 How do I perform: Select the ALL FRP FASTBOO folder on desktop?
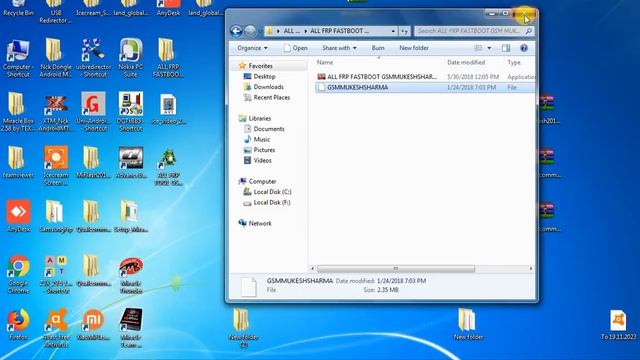[167, 57]
